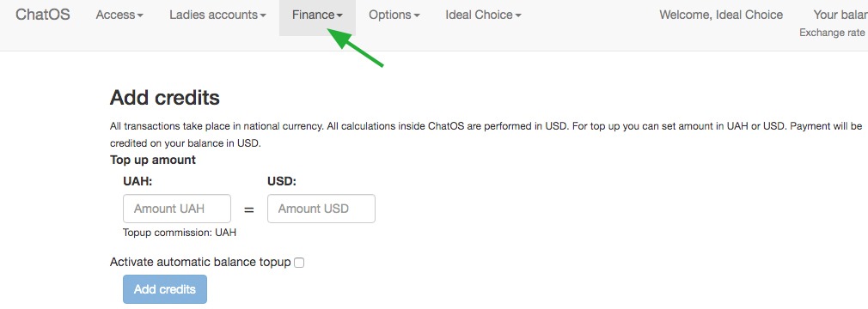Screen dimensions: 868x309
Task: Open the Ideal Choice account menu
Action: (x=483, y=15)
